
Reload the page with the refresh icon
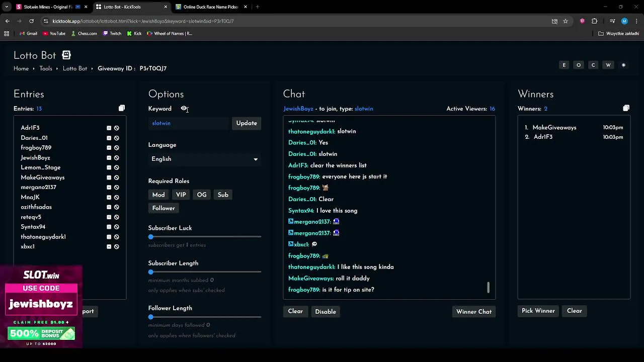coord(31,21)
